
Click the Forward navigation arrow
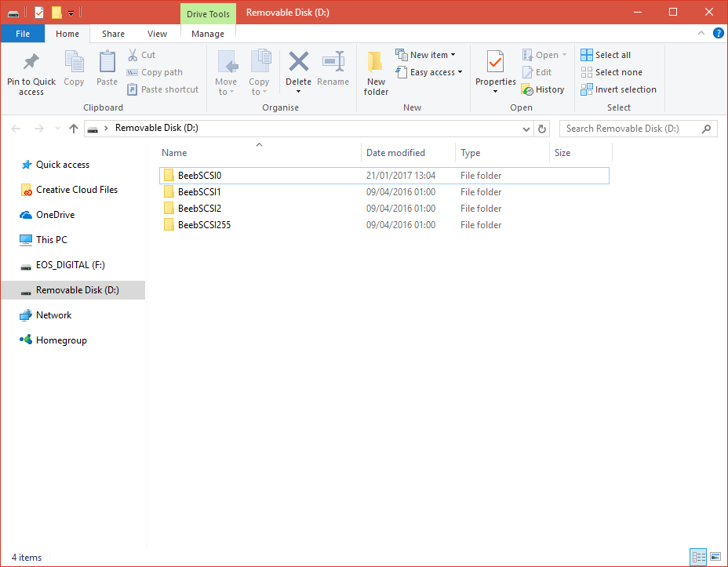39,129
